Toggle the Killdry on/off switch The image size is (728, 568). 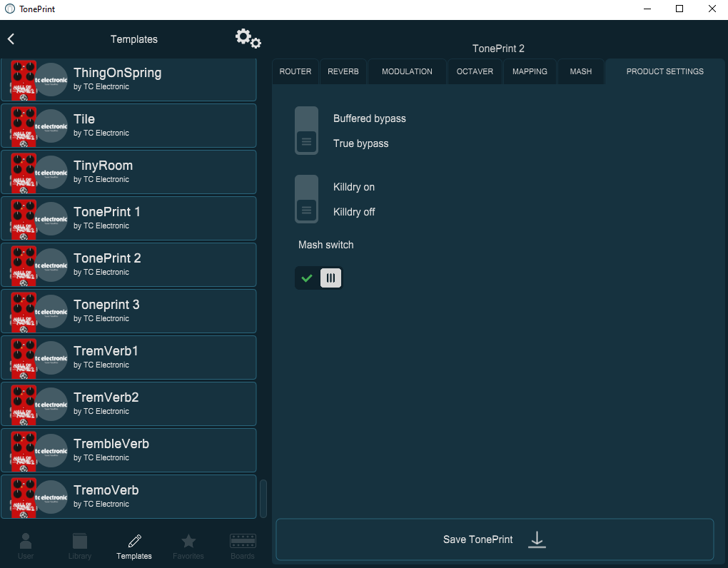click(x=306, y=199)
